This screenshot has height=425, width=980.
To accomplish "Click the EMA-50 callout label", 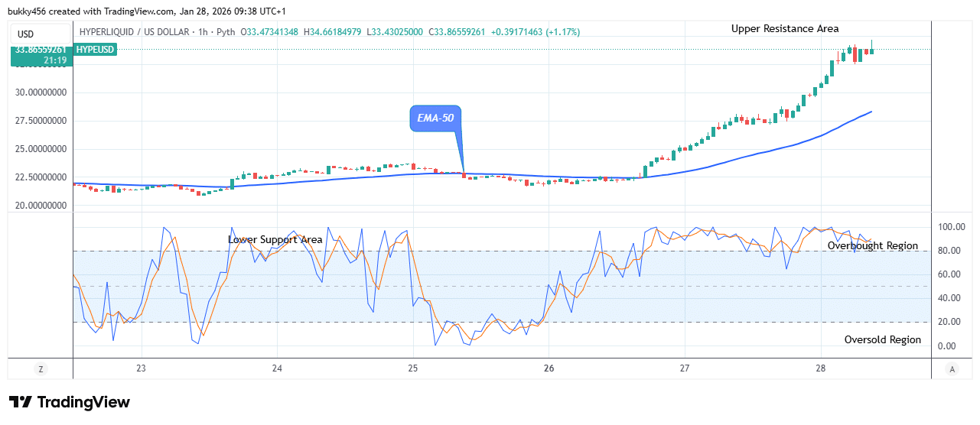I will pos(435,118).
